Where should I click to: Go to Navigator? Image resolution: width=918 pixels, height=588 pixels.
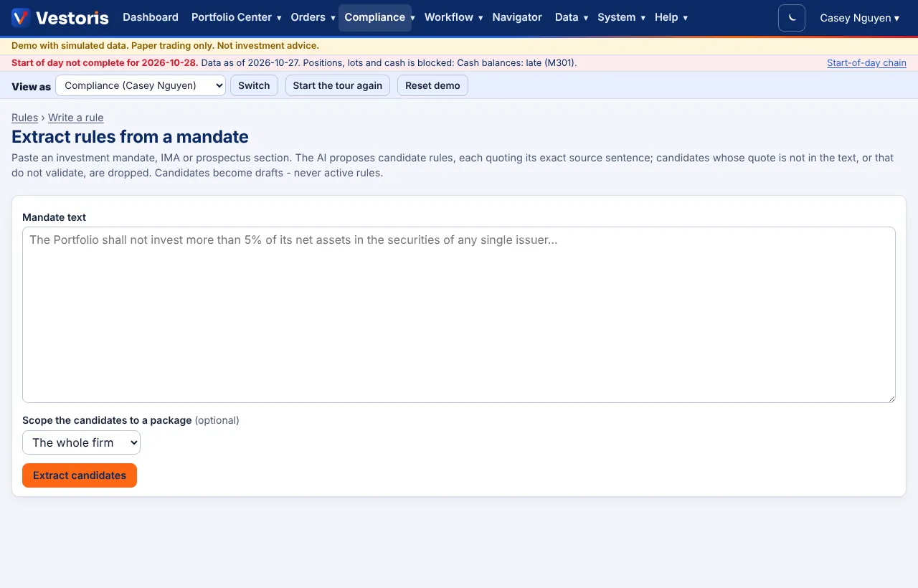coord(517,17)
